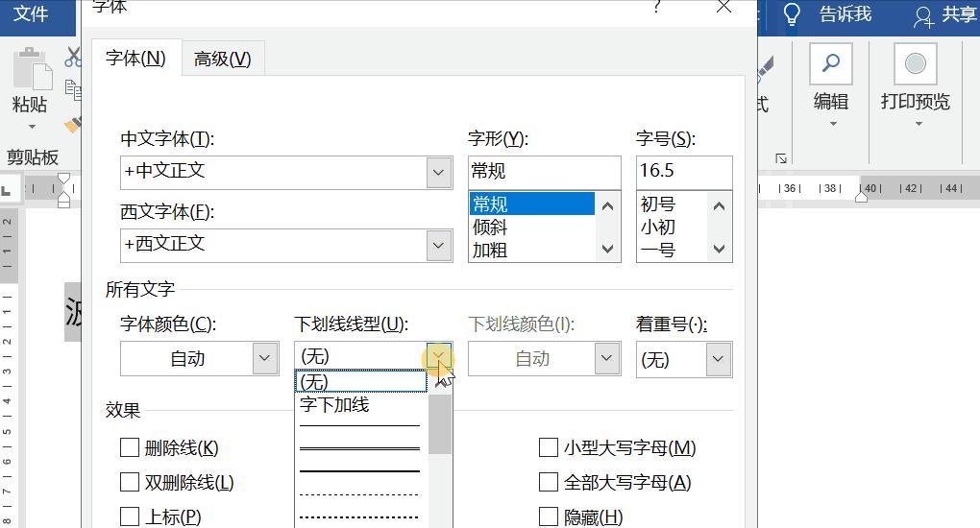This screenshot has width=980, height=528.
Task: Click the first-line indent marker on ruler
Action: point(63,180)
